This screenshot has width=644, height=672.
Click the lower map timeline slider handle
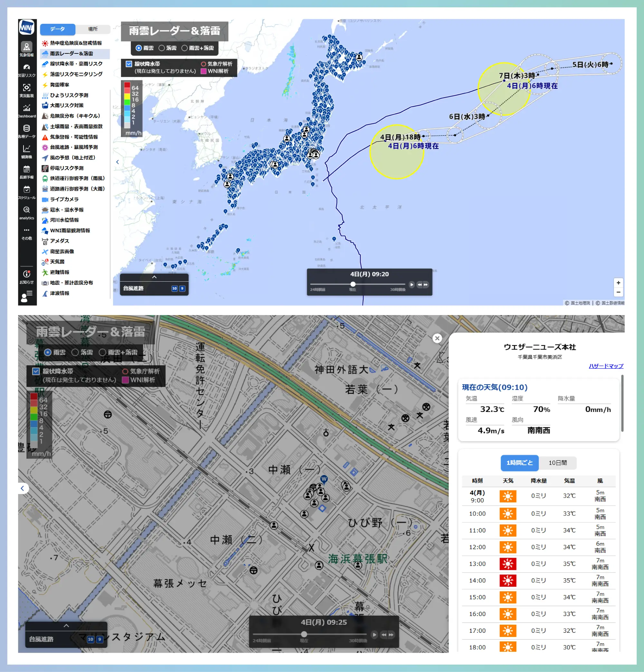point(304,634)
